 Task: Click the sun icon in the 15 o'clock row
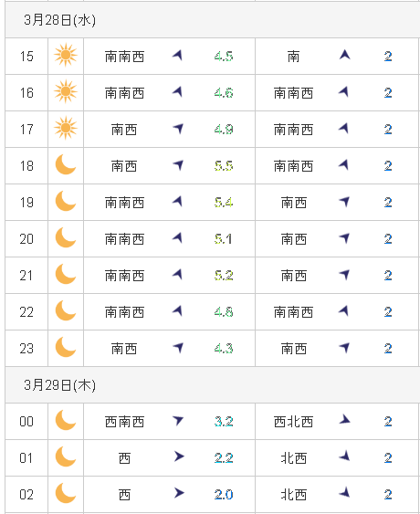pyautogui.click(x=66, y=55)
